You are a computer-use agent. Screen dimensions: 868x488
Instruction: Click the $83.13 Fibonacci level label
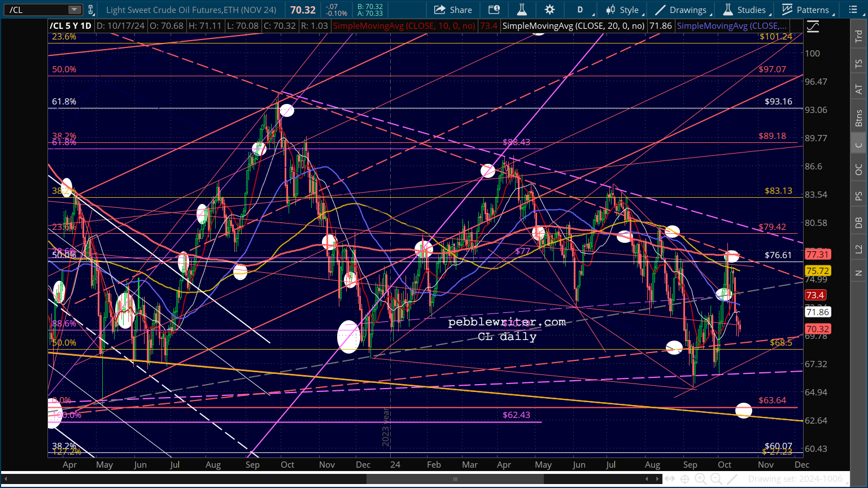click(x=778, y=191)
